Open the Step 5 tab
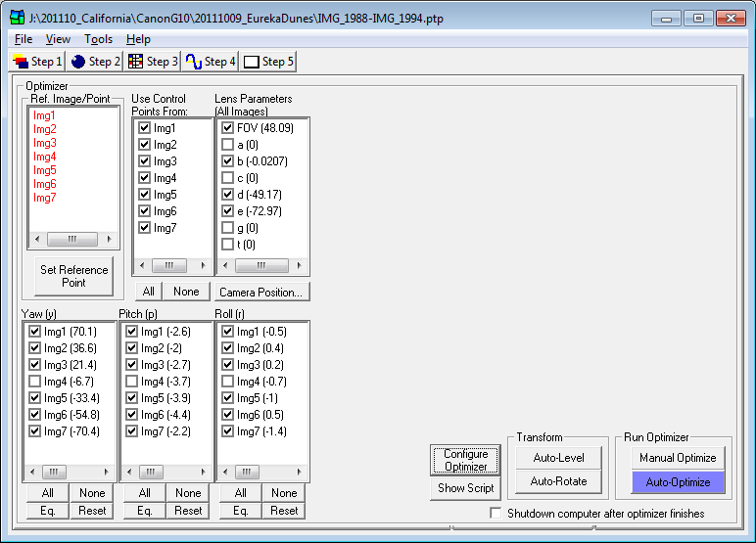This screenshot has width=756, height=543. (268, 62)
